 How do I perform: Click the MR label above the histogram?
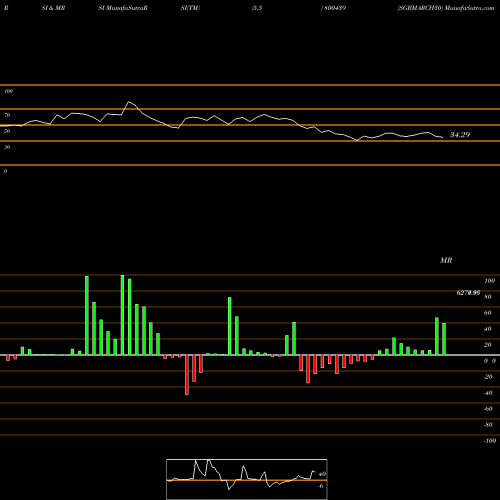click(x=446, y=260)
